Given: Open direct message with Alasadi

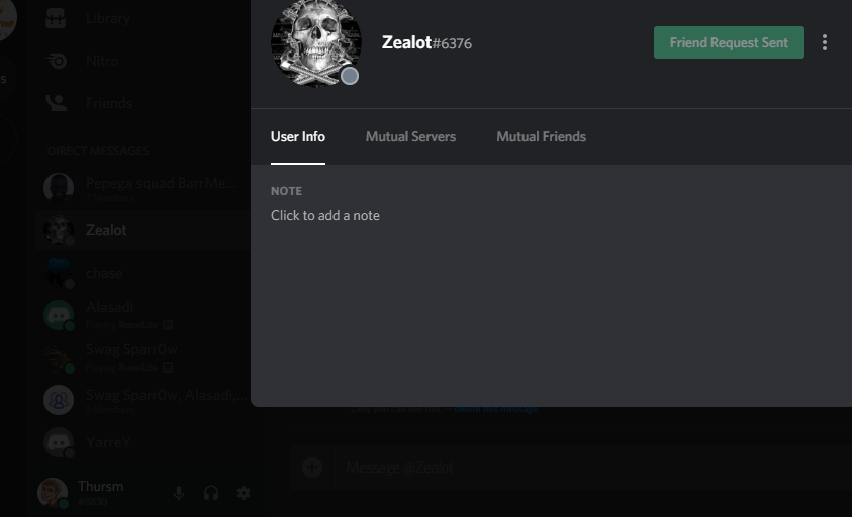Looking at the screenshot, I should coord(143,315).
